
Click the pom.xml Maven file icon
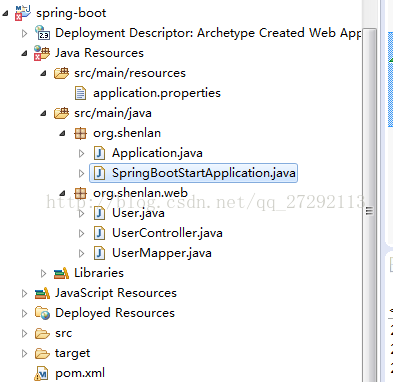tap(42, 373)
